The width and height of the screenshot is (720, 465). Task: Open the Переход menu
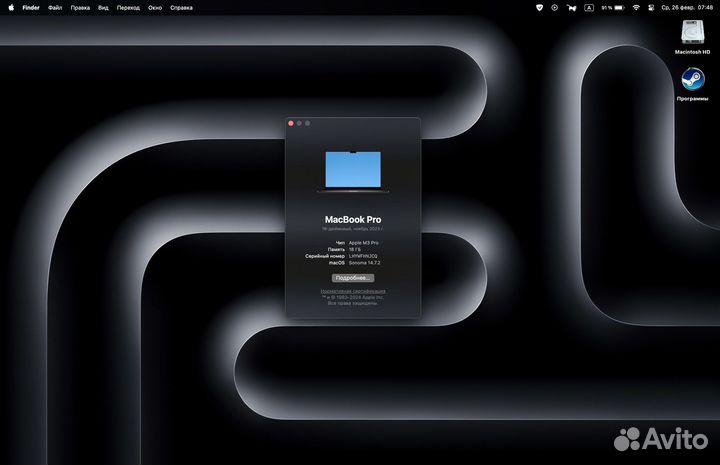(128, 6)
